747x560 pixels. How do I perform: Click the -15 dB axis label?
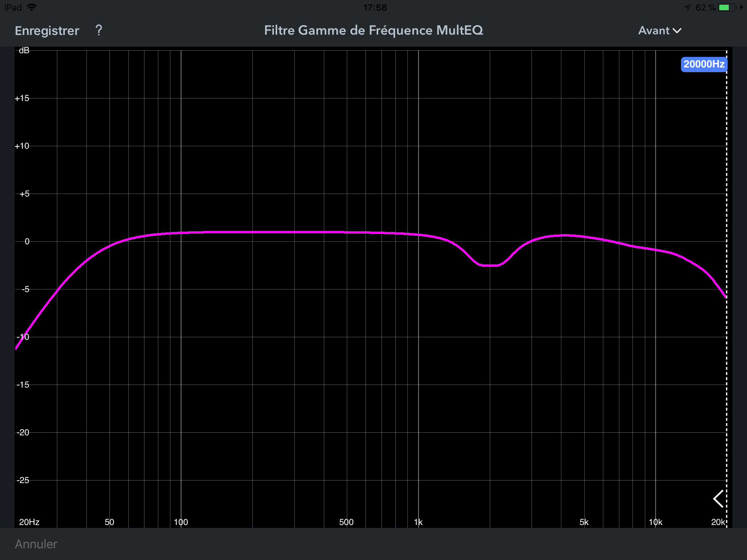tap(23, 385)
